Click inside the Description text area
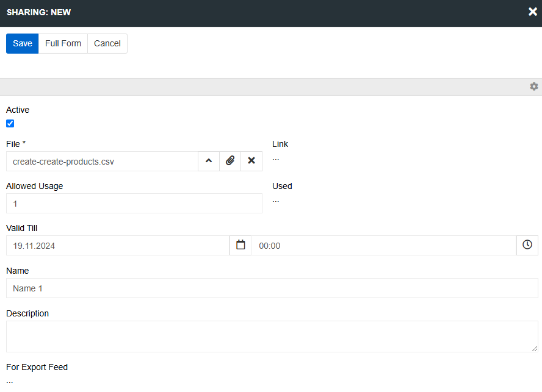 click(272, 337)
